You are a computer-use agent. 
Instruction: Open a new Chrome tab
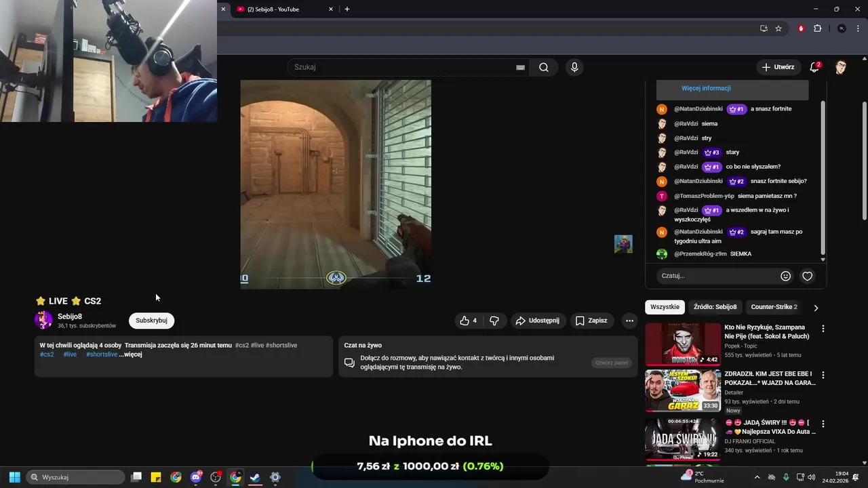(347, 9)
